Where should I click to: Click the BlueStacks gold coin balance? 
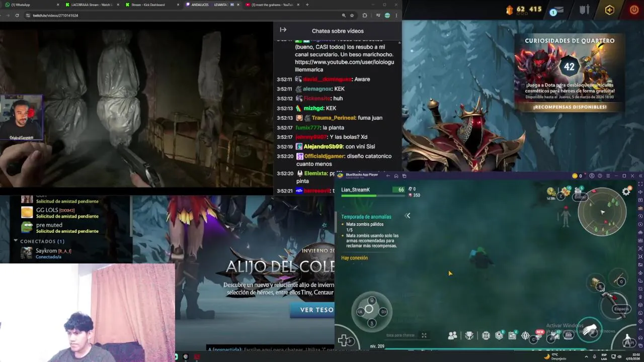pos(577,176)
